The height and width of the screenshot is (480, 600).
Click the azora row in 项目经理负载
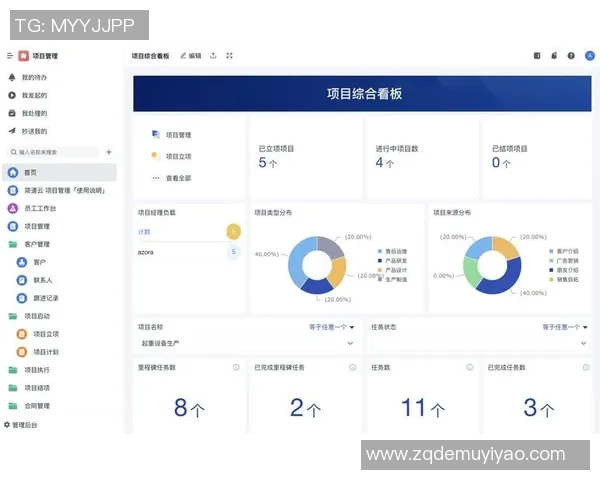point(189,252)
